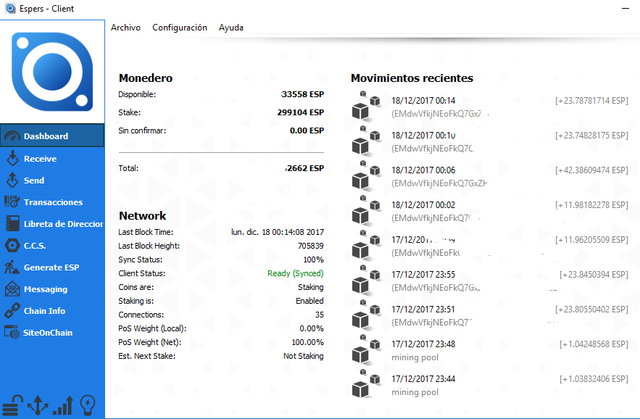
Task: Click block icon for 18/12/2017 00:14 transaction
Action: pyautogui.click(x=366, y=106)
